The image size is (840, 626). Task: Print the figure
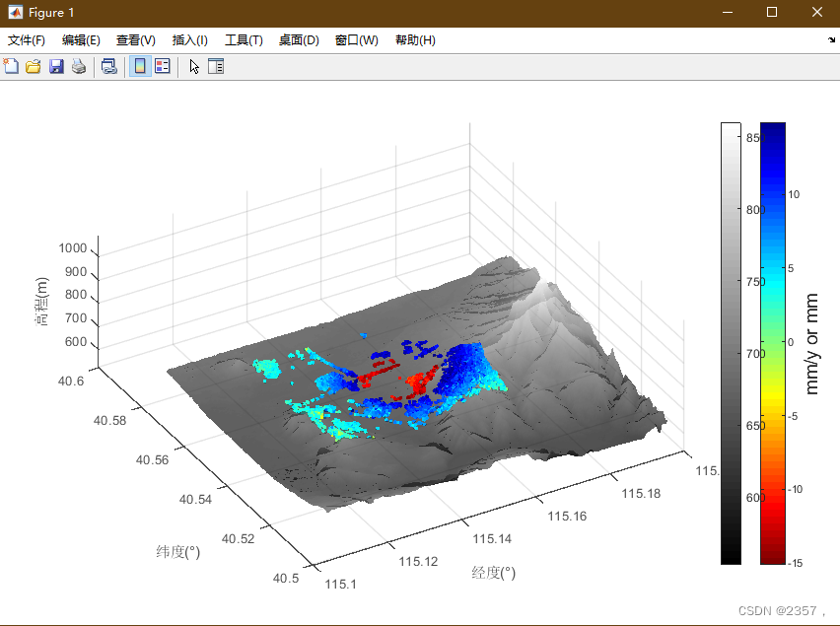[79, 66]
